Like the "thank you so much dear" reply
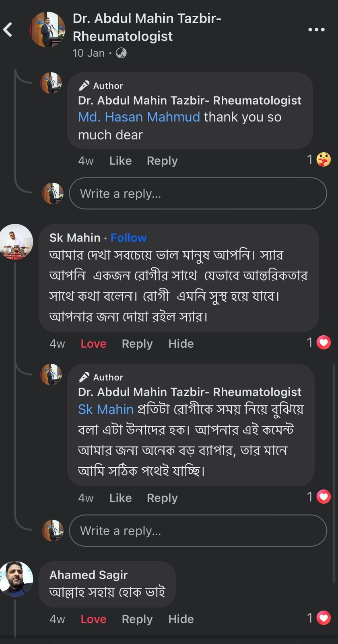This screenshot has width=338, height=644. point(120,161)
